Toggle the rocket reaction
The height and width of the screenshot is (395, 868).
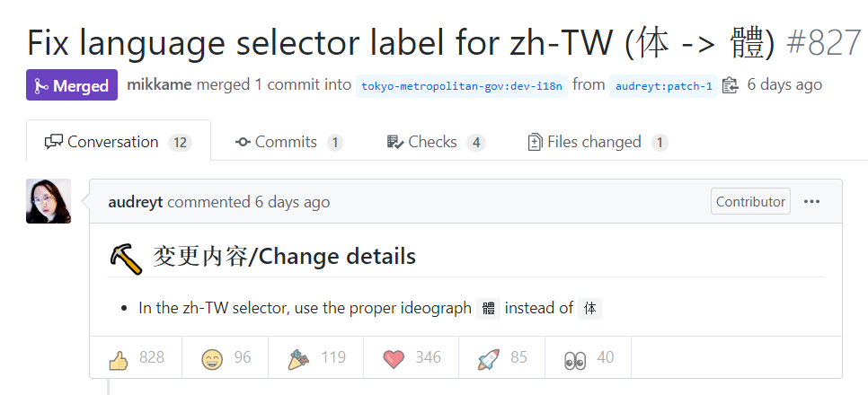pos(502,357)
